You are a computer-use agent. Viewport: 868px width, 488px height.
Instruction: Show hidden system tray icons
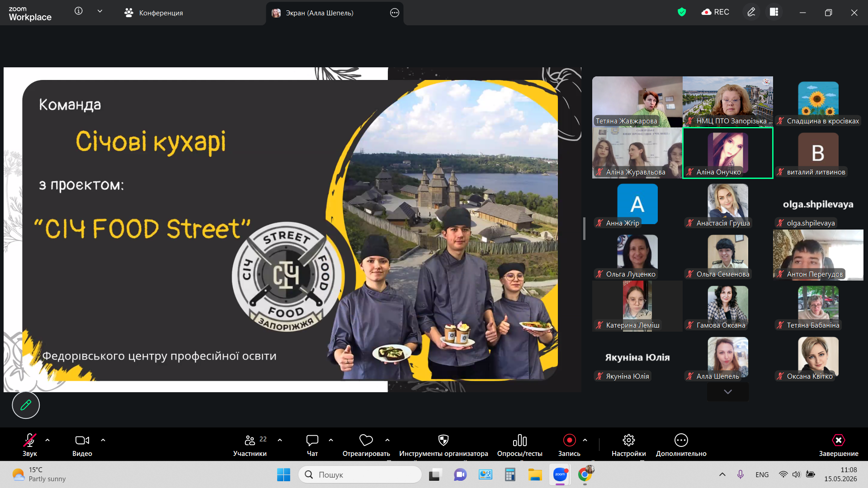tap(722, 474)
